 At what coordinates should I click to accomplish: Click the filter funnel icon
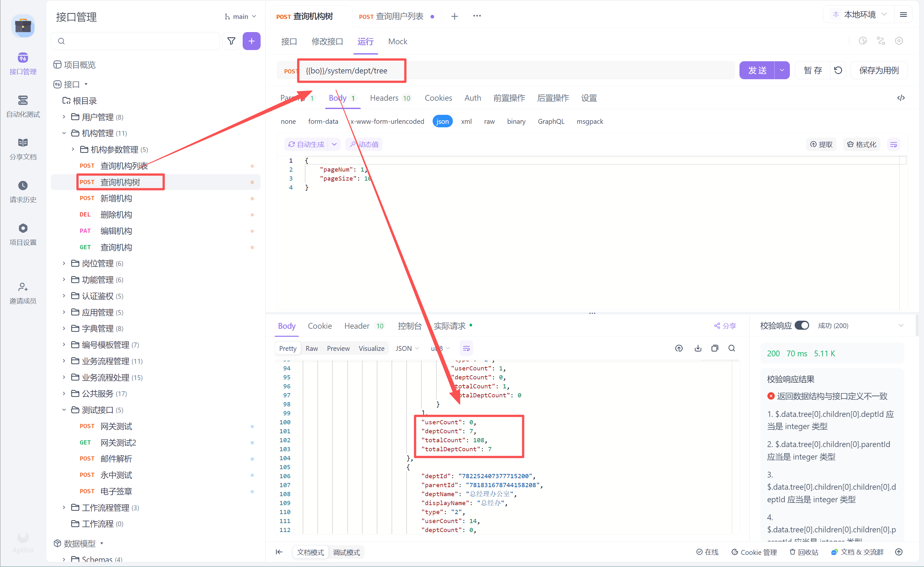[231, 41]
